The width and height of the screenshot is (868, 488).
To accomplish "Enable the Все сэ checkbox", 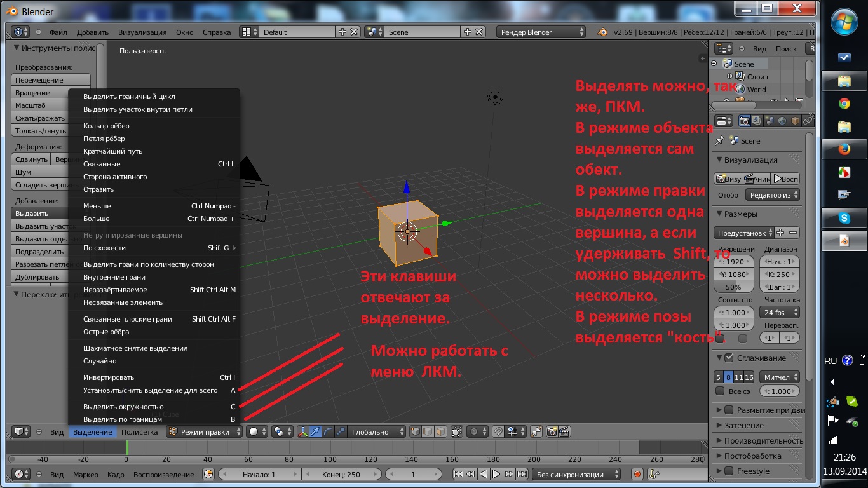I will [720, 391].
